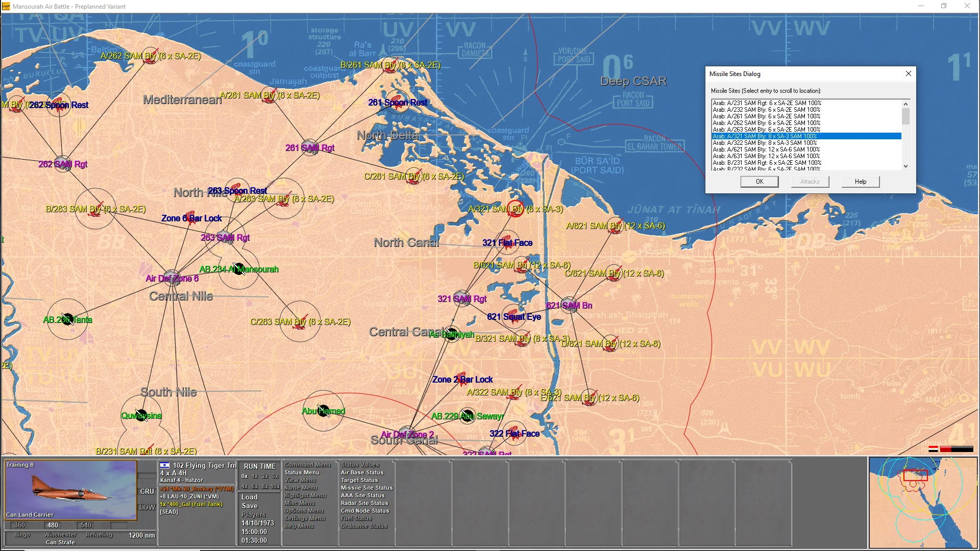Select list entry A/322 SAM Bty SA-3
This screenshot has height=551, width=980.
pos(806,143)
